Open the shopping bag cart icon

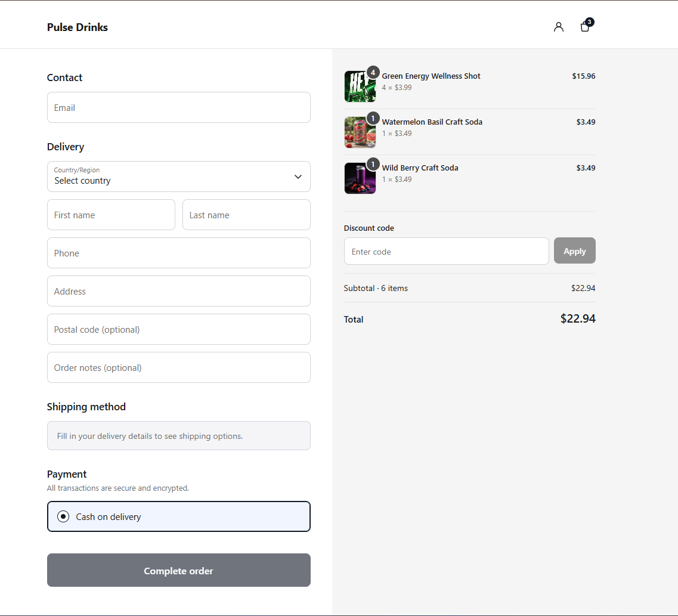(x=585, y=27)
